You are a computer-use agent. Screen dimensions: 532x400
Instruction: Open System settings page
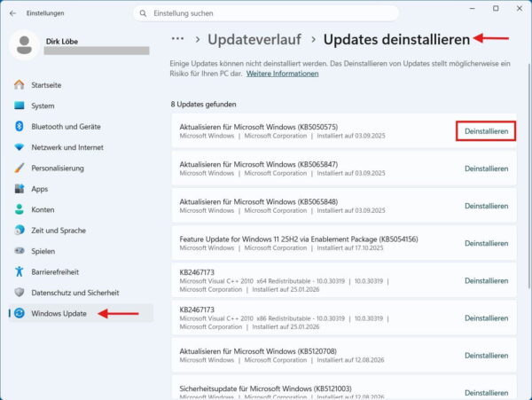tap(81, 106)
